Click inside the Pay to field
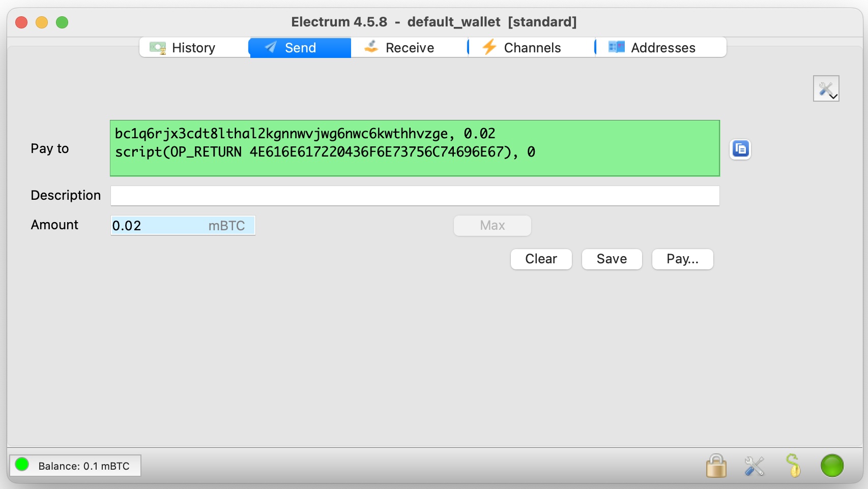Viewport: 868px width, 489px height. [415, 148]
